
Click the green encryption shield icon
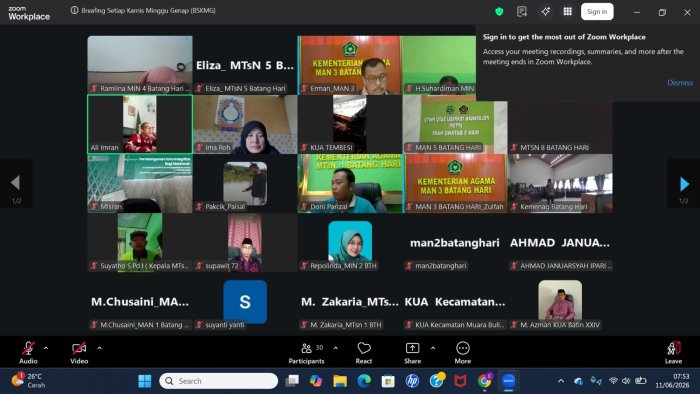point(499,12)
